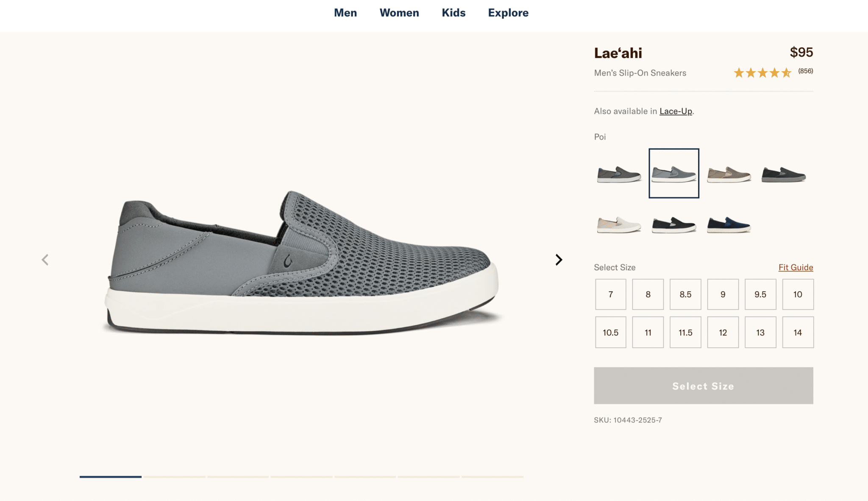Select the navy blue shoe swatch
This screenshot has height=501, width=868.
729,224
